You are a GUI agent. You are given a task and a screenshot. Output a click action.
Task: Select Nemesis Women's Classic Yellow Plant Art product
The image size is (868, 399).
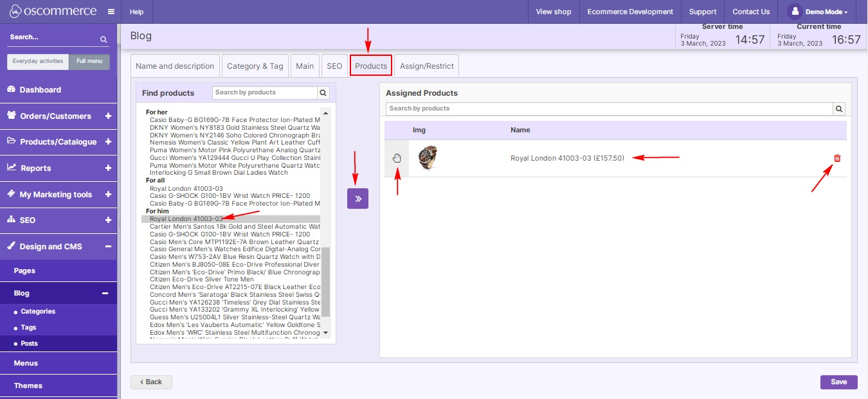[235, 143]
